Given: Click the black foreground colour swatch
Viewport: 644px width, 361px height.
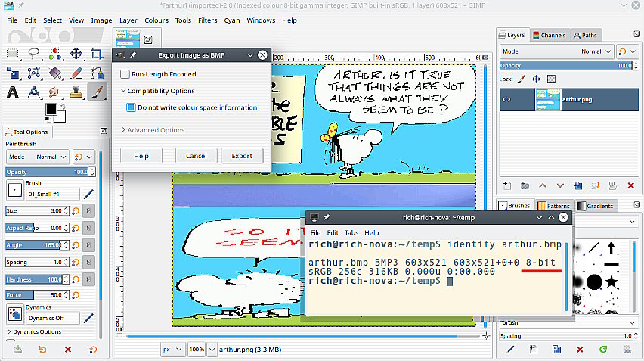Looking at the screenshot, I should pos(51,109).
